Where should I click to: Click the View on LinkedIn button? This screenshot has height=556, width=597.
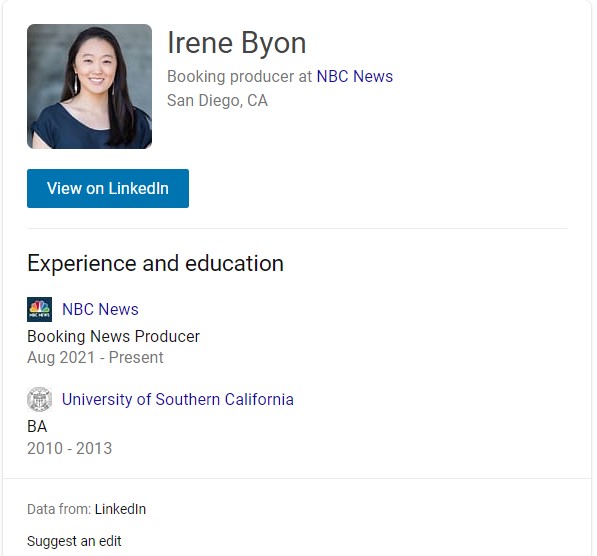pyautogui.click(x=108, y=189)
